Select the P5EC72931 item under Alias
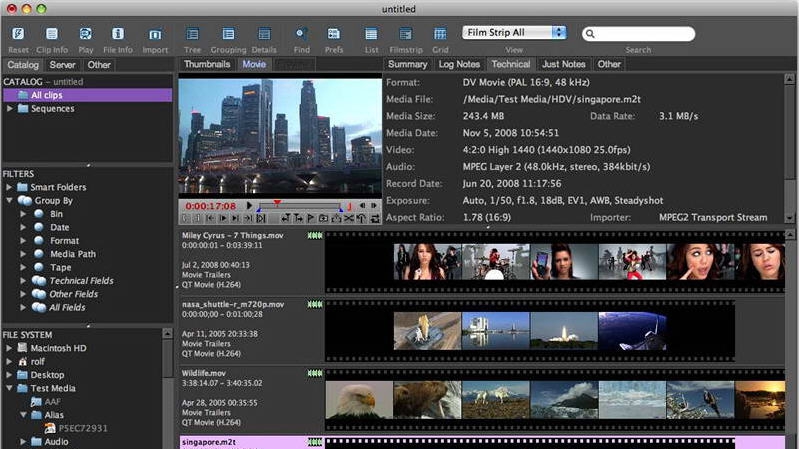Image resolution: width=799 pixels, height=449 pixels. click(83, 428)
